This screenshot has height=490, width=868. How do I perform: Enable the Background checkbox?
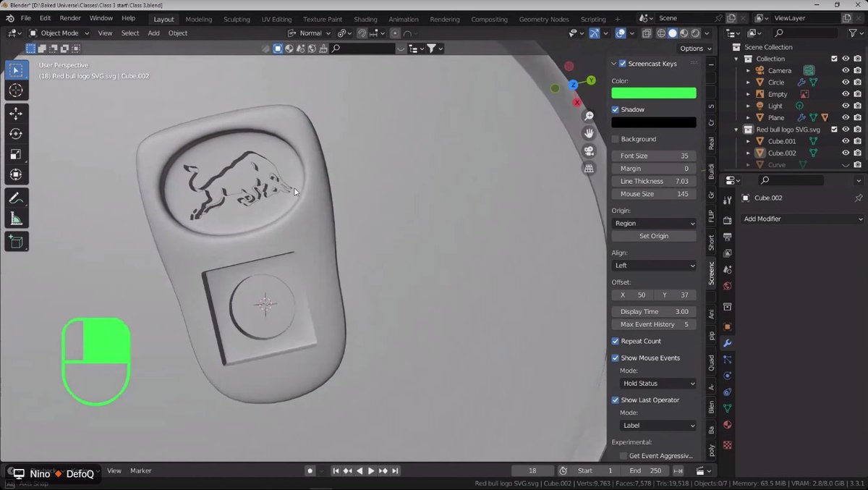tap(616, 139)
